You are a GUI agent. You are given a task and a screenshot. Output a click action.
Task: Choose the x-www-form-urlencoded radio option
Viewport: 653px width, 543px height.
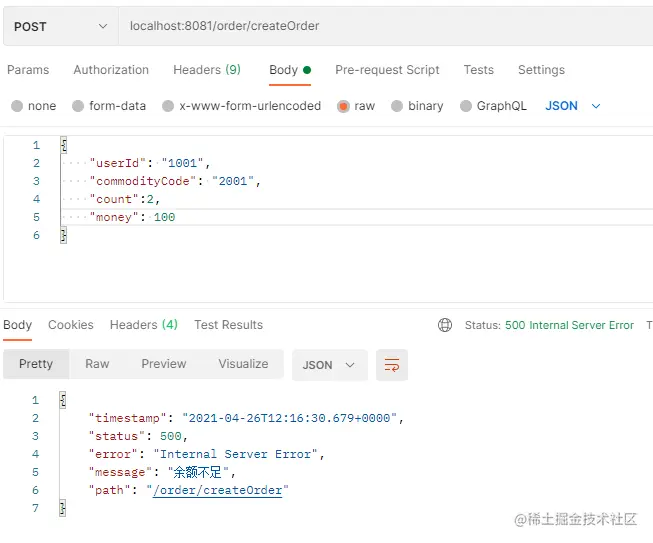(x=169, y=106)
